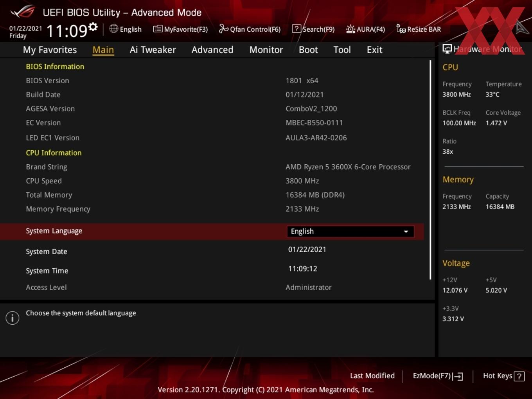Screen dimensions: 532x399
Task: Toggle the ReSize BAR icon
Action: click(401, 29)
